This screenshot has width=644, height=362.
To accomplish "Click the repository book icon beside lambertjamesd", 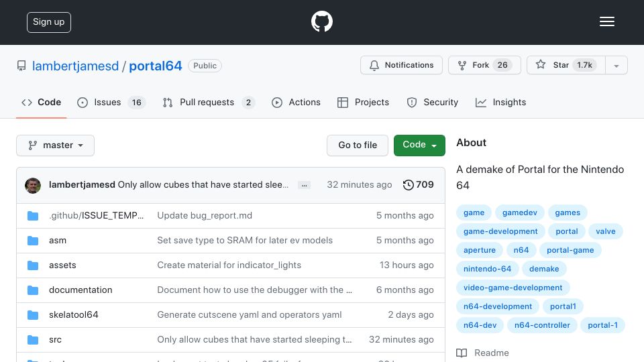I will coord(21,66).
